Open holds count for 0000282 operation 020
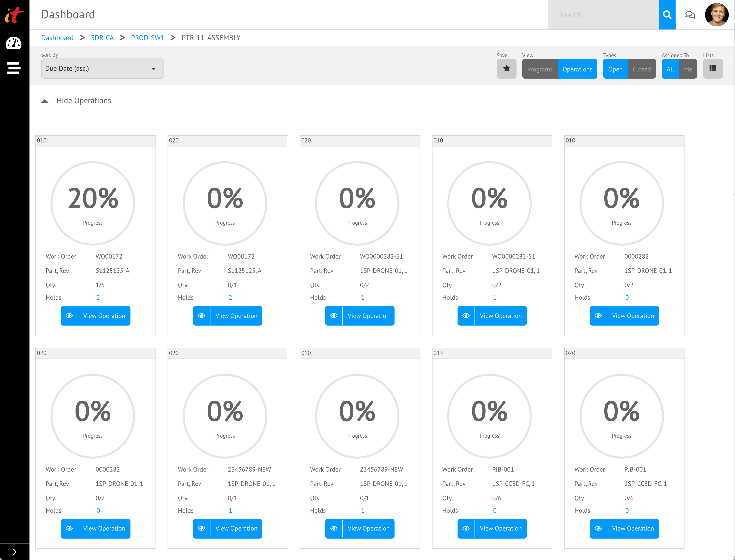The width and height of the screenshot is (735, 560). (x=98, y=510)
